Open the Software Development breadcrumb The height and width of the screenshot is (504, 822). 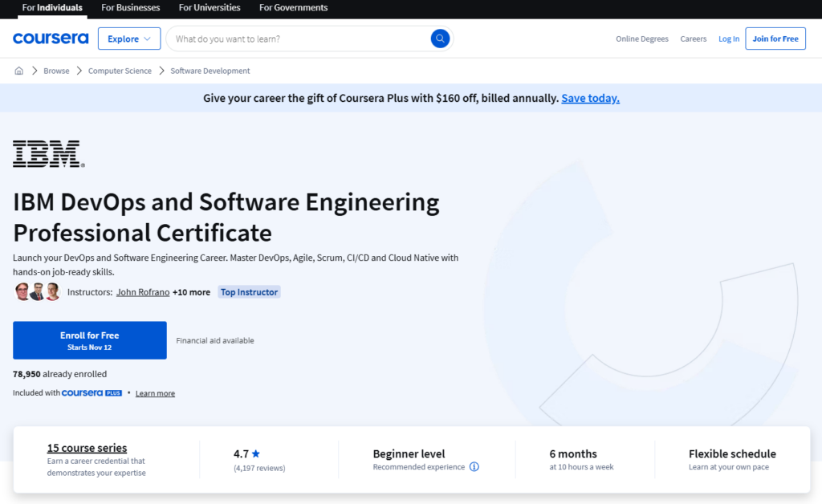pos(210,71)
